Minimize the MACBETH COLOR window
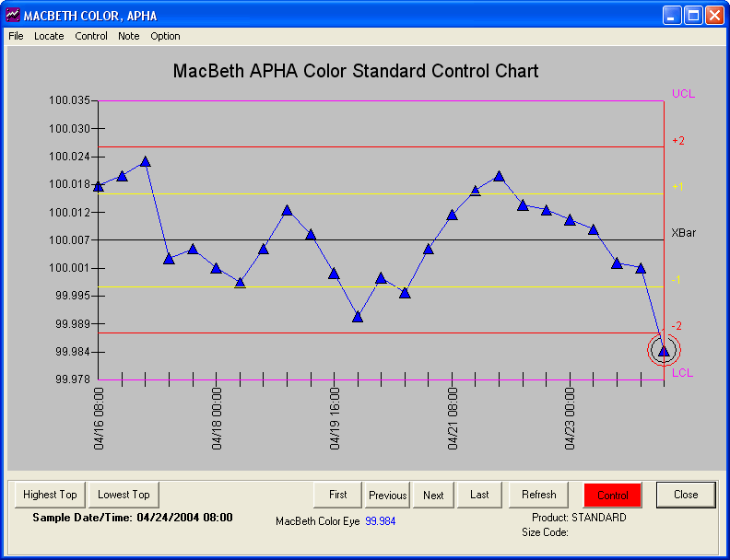Screen dimensions: 730x560 click(x=671, y=16)
